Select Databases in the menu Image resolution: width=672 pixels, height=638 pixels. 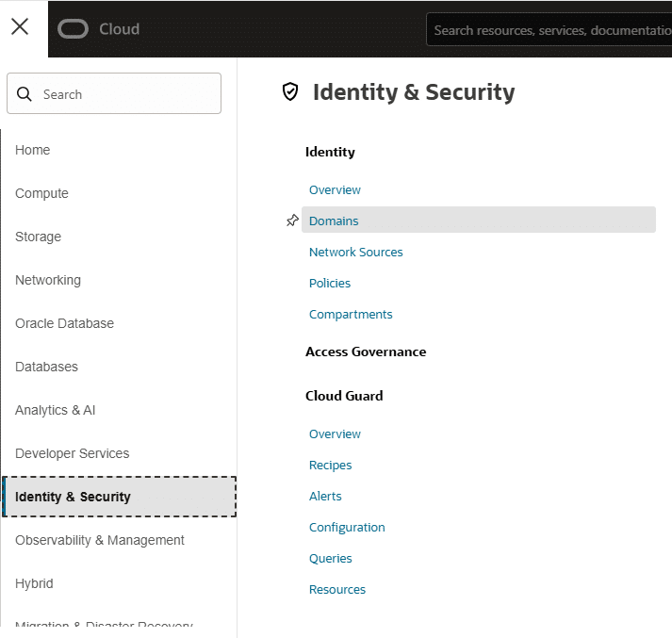[47, 367]
